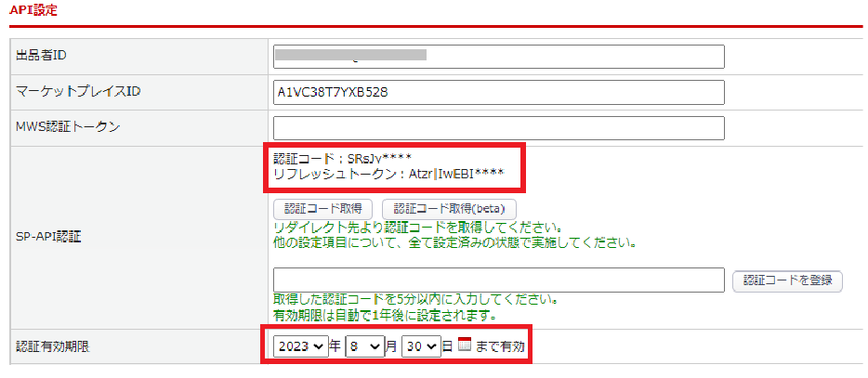This screenshot has height=378, width=868.
Task: Open the day dropdown showing 30
Action: tap(421, 346)
